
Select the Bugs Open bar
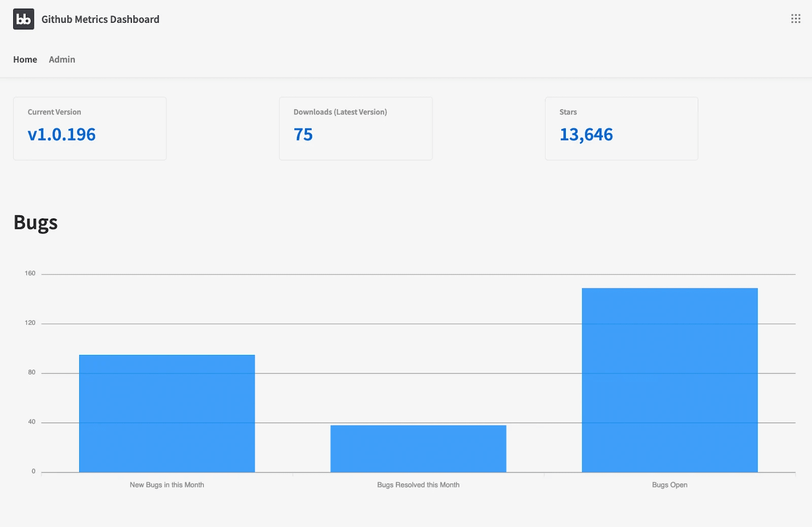point(670,380)
